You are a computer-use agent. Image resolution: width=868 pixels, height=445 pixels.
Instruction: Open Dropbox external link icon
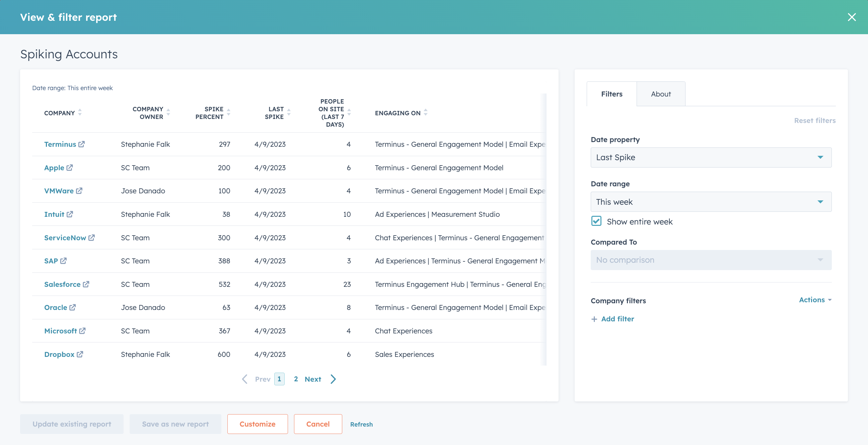(x=80, y=354)
